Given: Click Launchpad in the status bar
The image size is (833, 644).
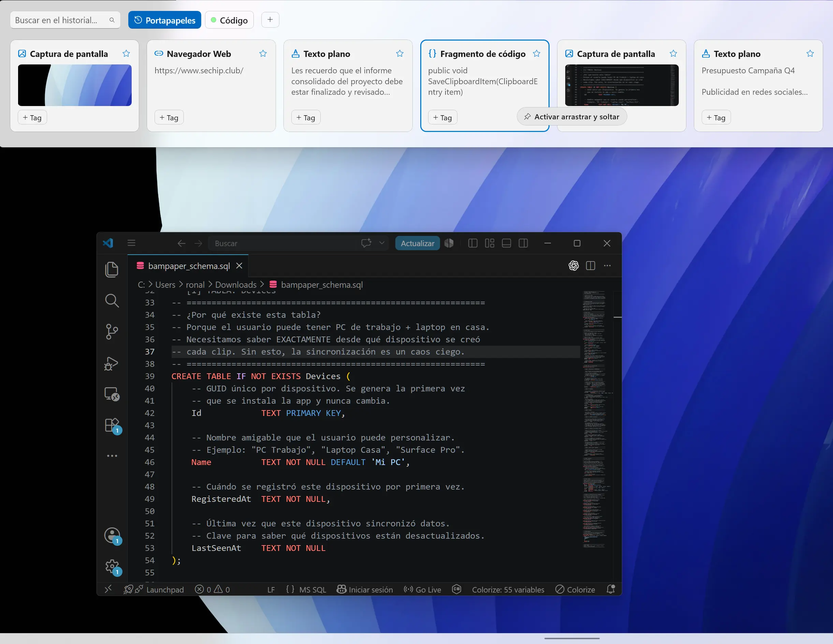Looking at the screenshot, I should [154, 589].
